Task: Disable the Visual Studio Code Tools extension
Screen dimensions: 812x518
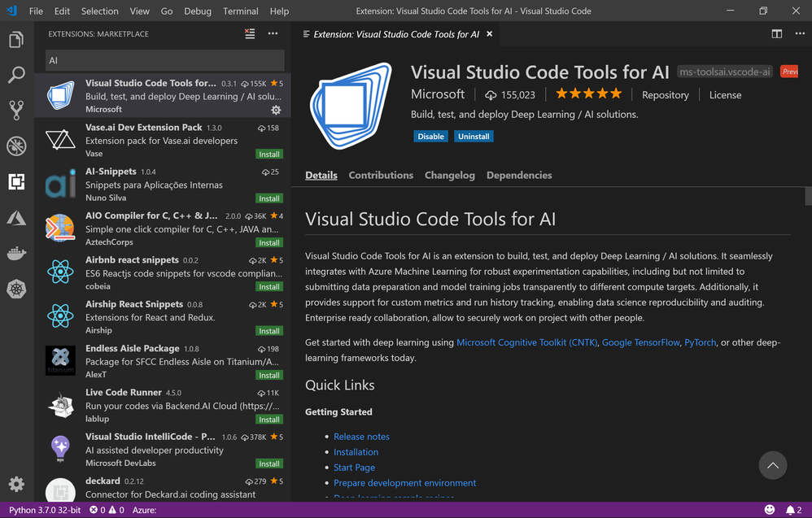Action: 430,137
